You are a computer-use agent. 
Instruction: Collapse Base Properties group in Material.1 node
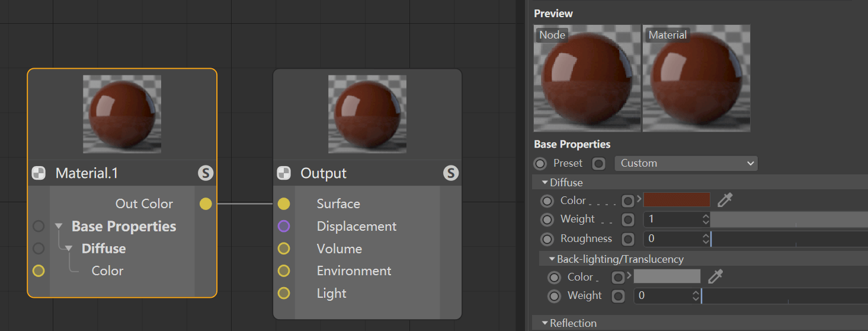(x=59, y=227)
